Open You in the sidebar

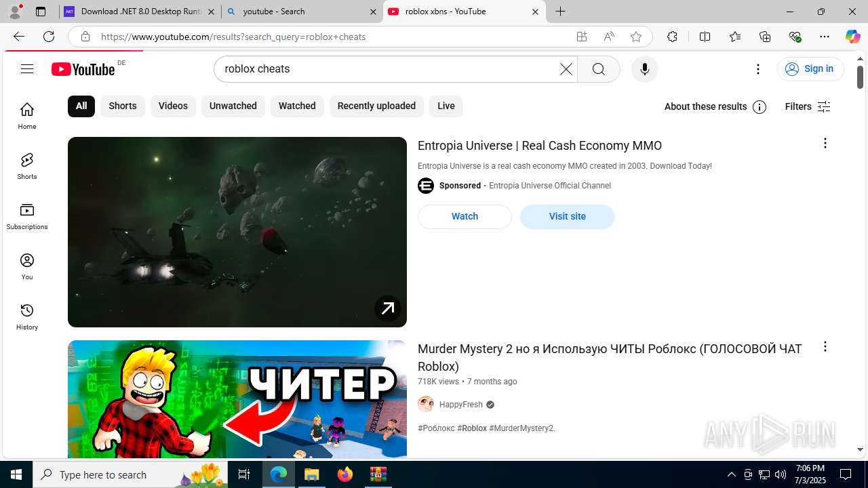27,266
